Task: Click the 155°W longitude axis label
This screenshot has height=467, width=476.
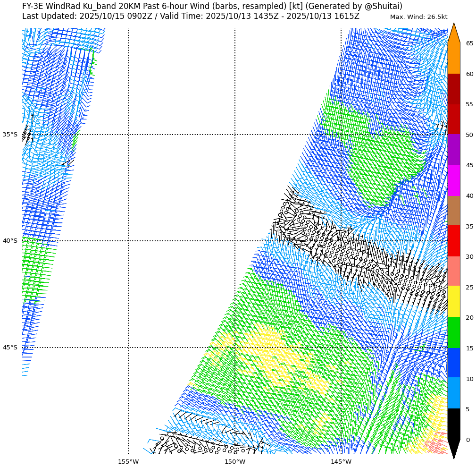Action: click(x=128, y=461)
